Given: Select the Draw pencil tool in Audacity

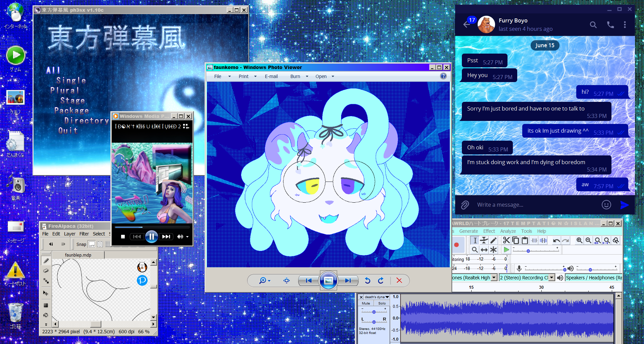Looking at the screenshot, I should [x=493, y=240].
